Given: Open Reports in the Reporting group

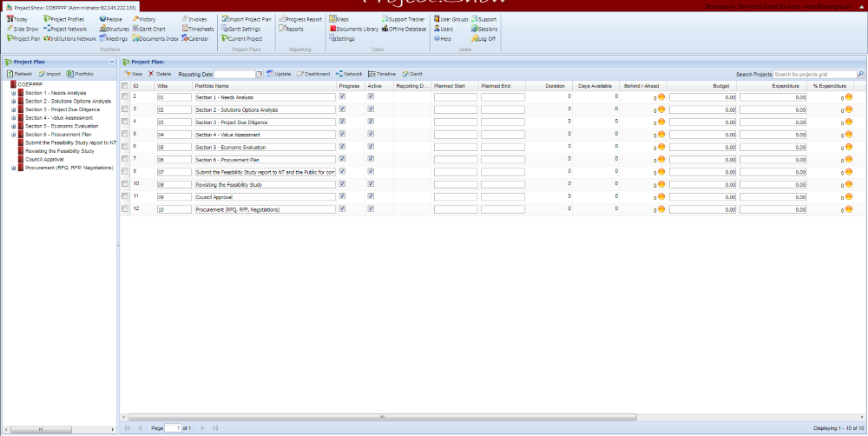Looking at the screenshot, I should pos(291,29).
